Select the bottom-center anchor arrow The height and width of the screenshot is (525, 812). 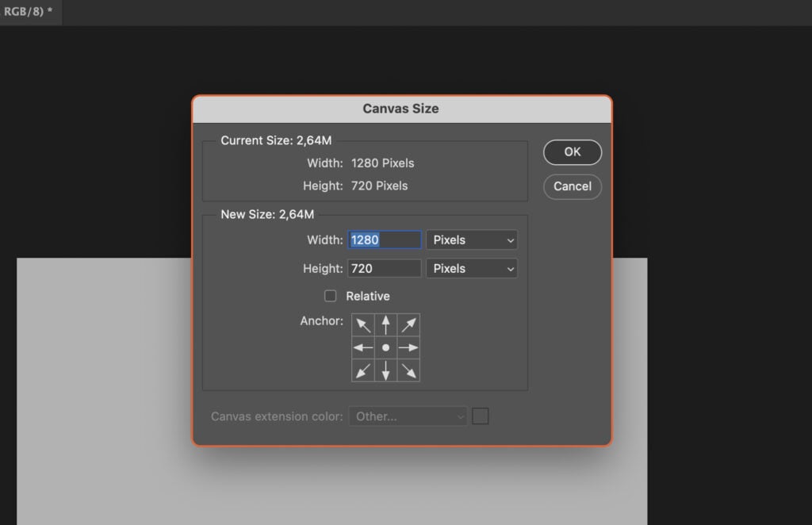386,370
